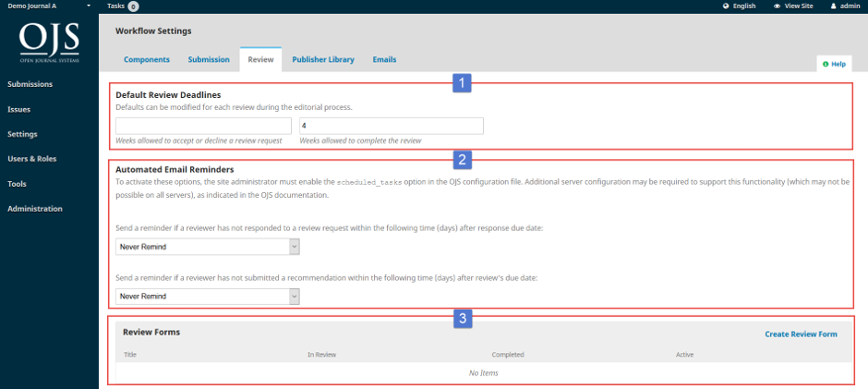Open Users & Roles in sidebar
The height and width of the screenshot is (389, 868).
tap(32, 159)
